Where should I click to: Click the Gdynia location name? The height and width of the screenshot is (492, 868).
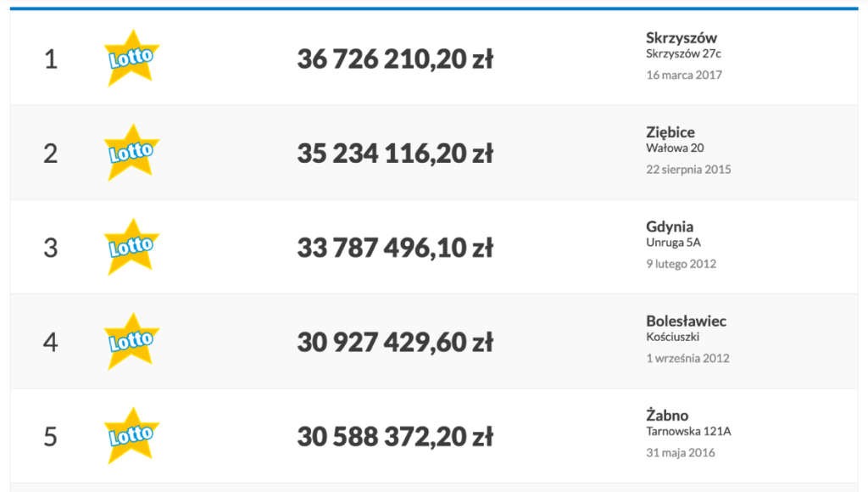(670, 226)
